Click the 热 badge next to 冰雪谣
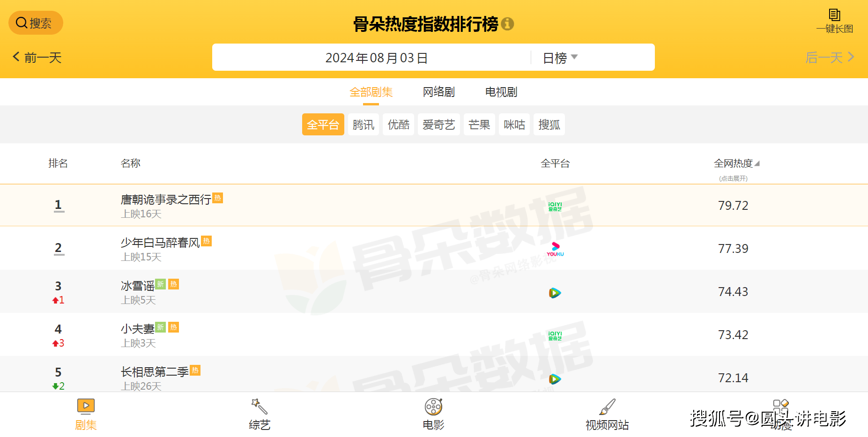This screenshot has width=868, height=437. tap(174, 284)
